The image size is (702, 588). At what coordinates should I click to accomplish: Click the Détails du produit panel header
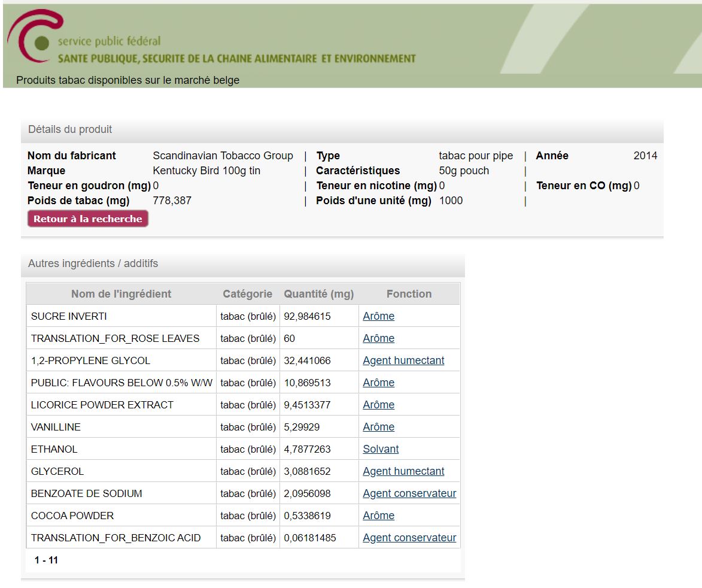tap(342, 130)
